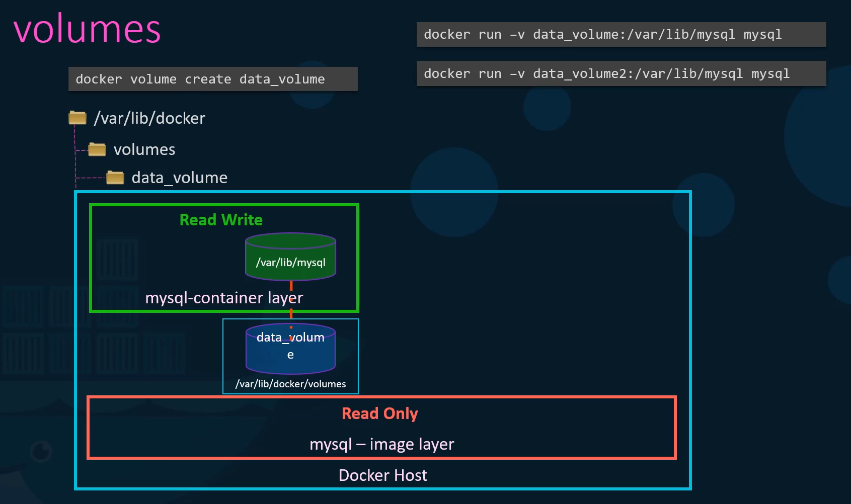Click the 'mysql – image layer' label
The height and width of the screenshot is (504, 851).
coord(382,444)
